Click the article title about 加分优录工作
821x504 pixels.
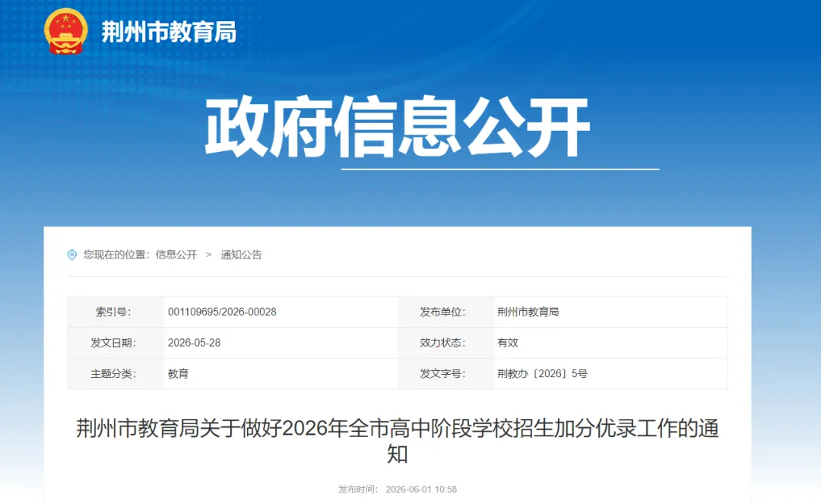pyautogui.click(x=398, y=441)
